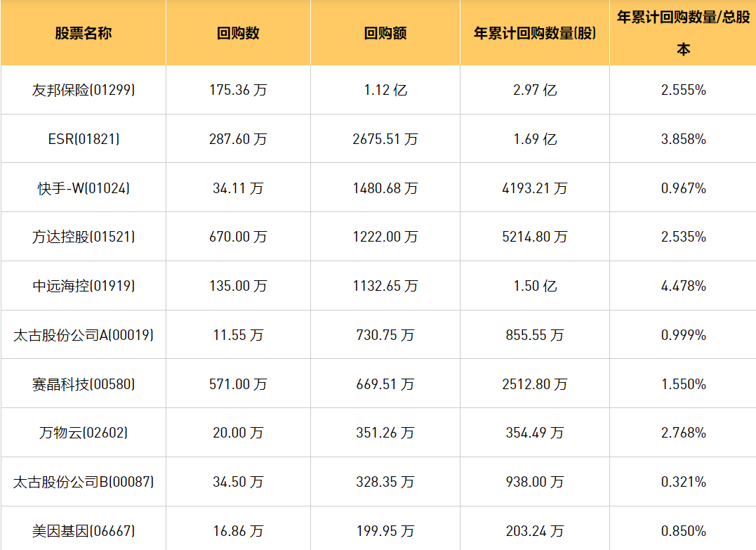Click the 2512.80 万 cumulative buyback cell

click(x=535, y=384)
